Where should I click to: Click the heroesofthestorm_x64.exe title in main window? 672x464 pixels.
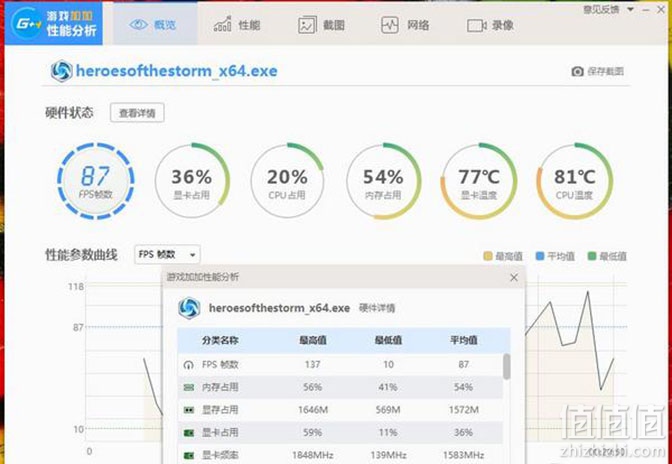click(177, 71)
